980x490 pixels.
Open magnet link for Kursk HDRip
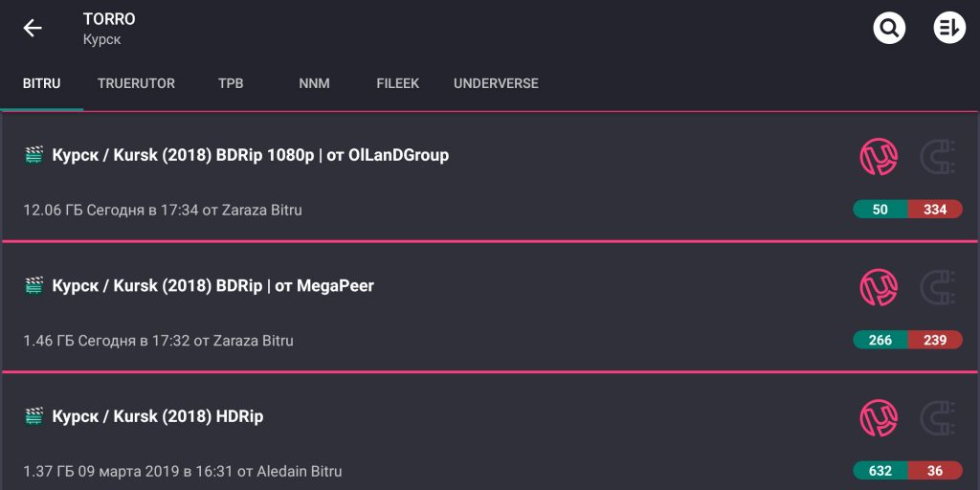[x=938, y=417]
